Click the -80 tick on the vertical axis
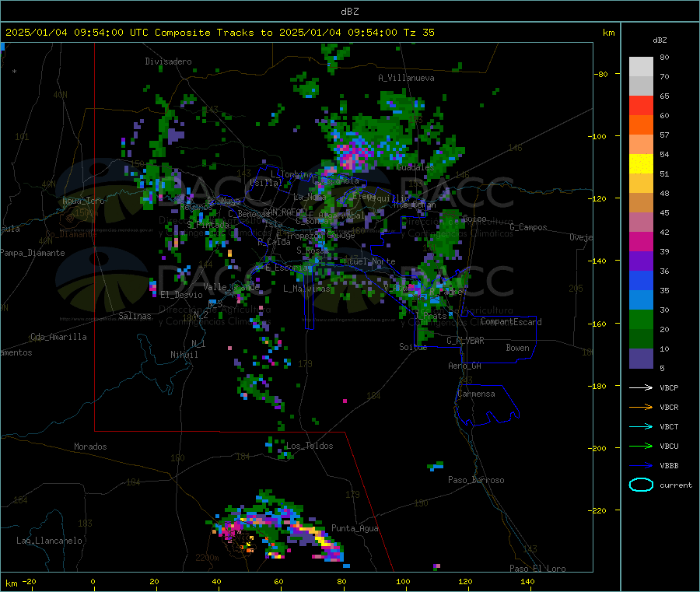 tap(601, 74)
